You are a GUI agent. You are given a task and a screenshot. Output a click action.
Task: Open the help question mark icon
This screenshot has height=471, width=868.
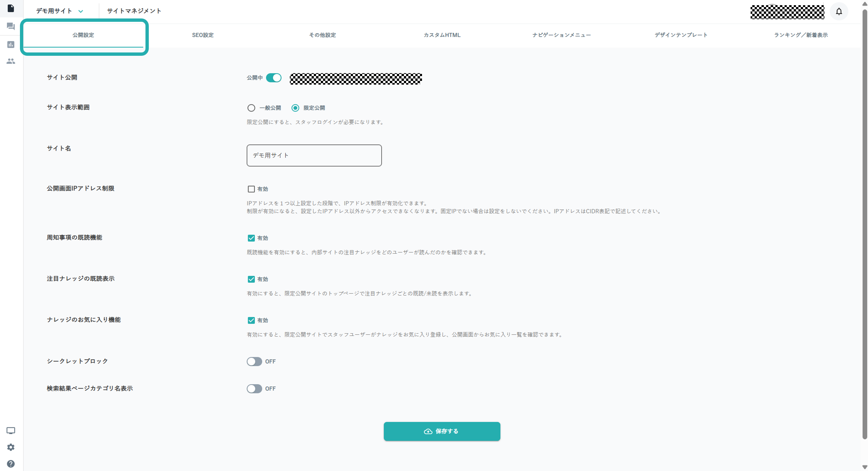(11, 464)
